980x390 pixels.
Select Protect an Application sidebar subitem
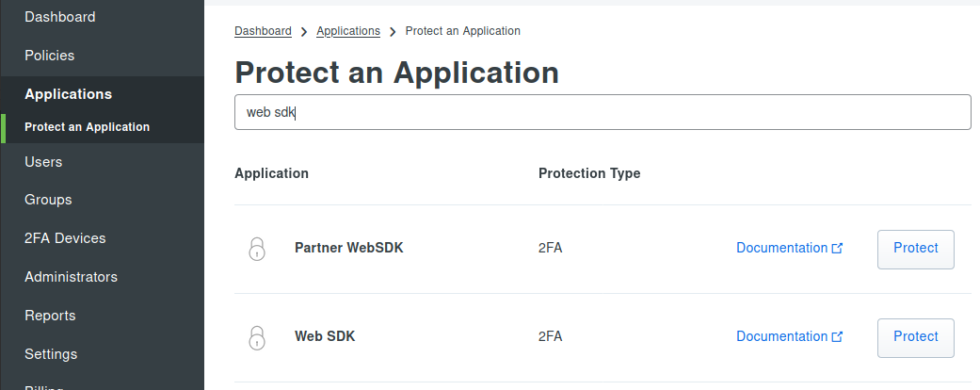pos(87,127)
